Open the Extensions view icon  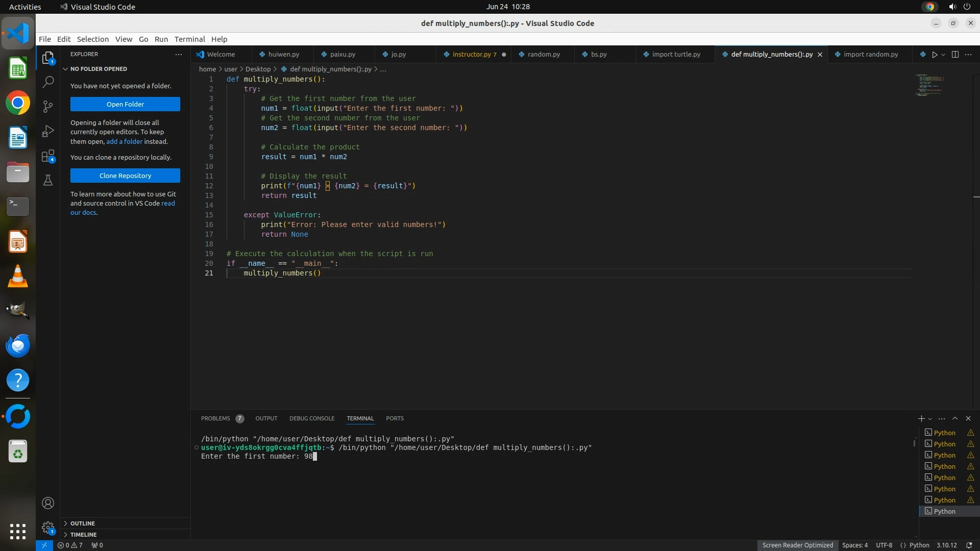pos(48,156)
